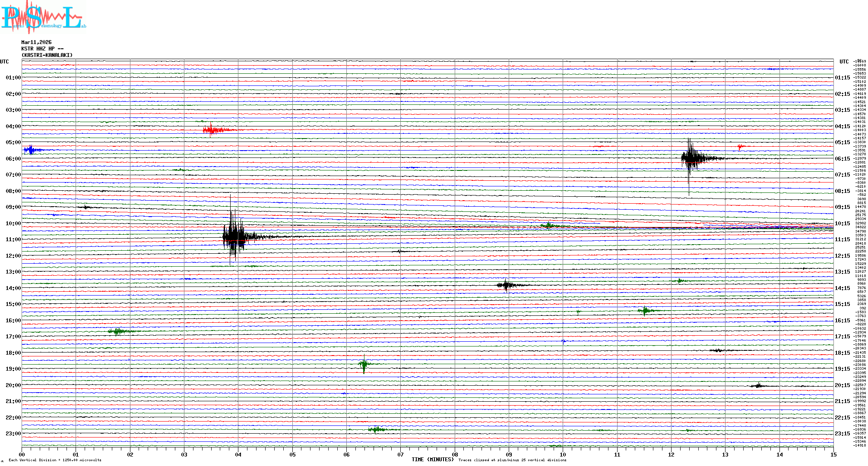Click the 23:00 hour label on left axis
The height and width of the screenshot is (466, 868).
13,434
